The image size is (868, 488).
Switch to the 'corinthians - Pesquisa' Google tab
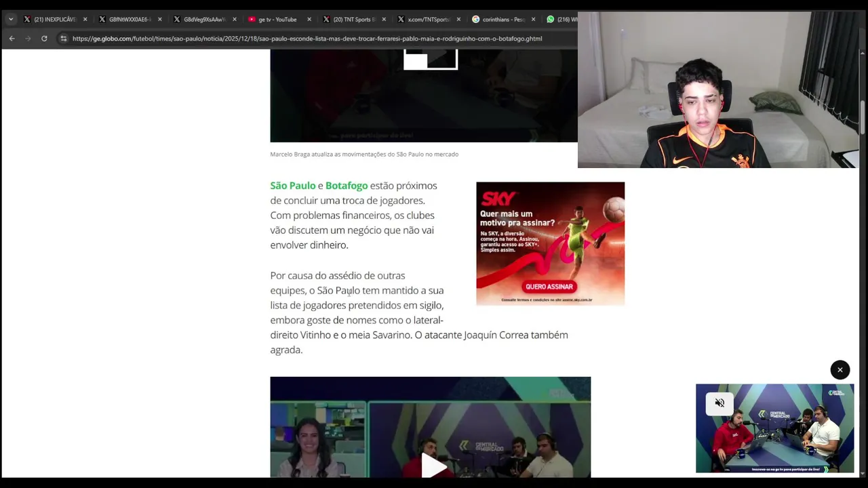coord(498,19)
